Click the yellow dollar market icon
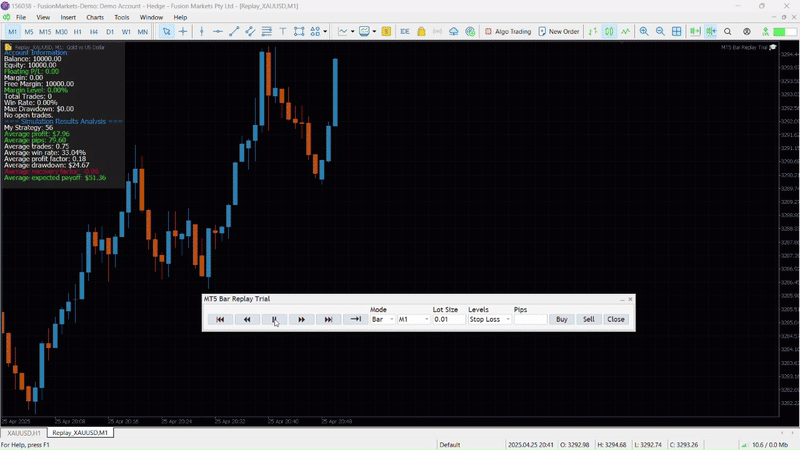This screenshot has width=800, height=450. coord(386,32)
